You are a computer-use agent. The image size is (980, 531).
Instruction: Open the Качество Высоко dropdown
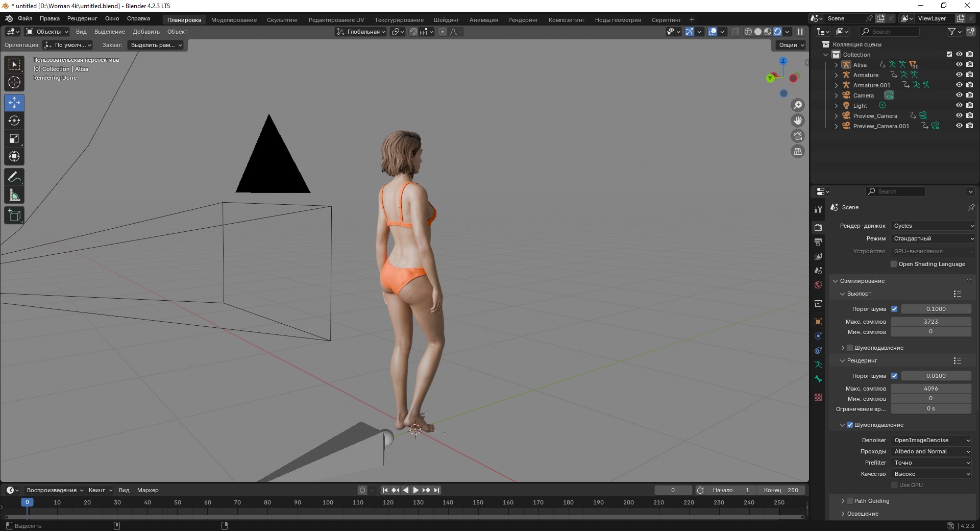coord(932,474)
